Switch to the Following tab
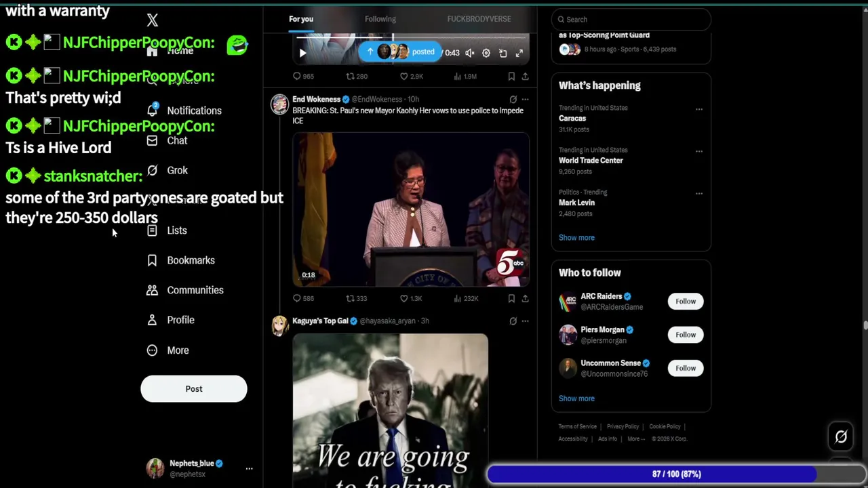Viewport: 868px width, 488px height. tap(380, 19)
